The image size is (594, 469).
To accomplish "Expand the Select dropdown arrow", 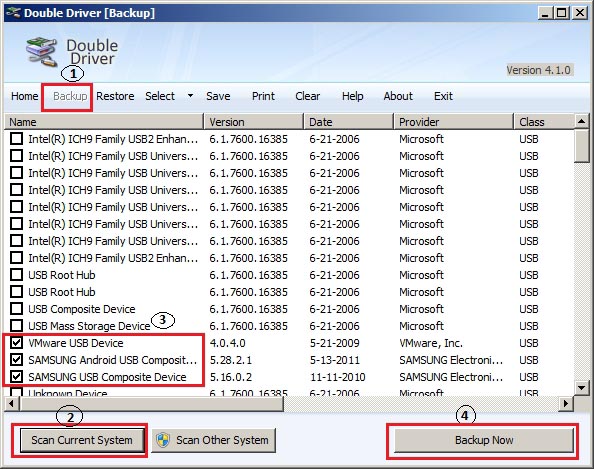I will 191,96.
